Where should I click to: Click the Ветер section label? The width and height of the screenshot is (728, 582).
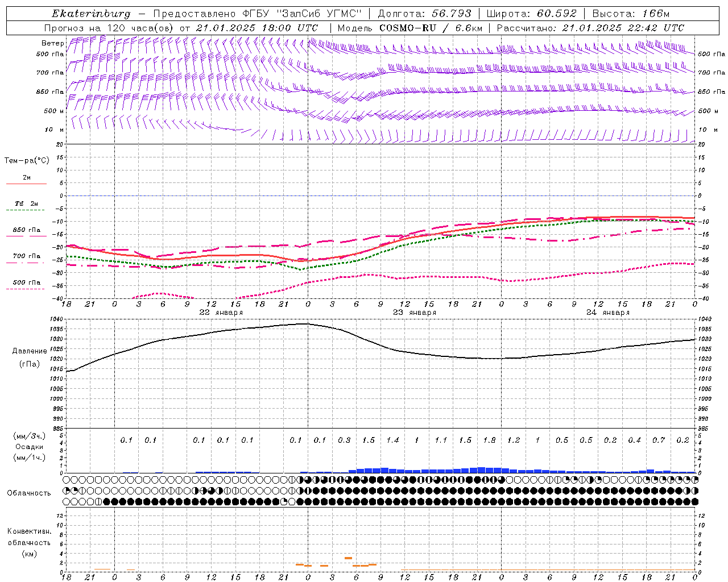coord(52,43)
